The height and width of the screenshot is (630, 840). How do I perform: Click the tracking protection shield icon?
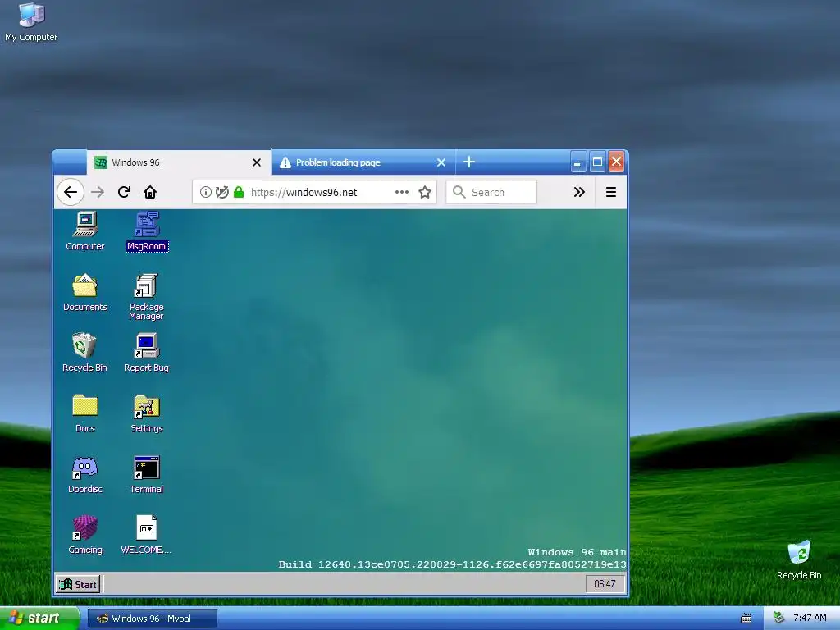click(x=221, y=192)
